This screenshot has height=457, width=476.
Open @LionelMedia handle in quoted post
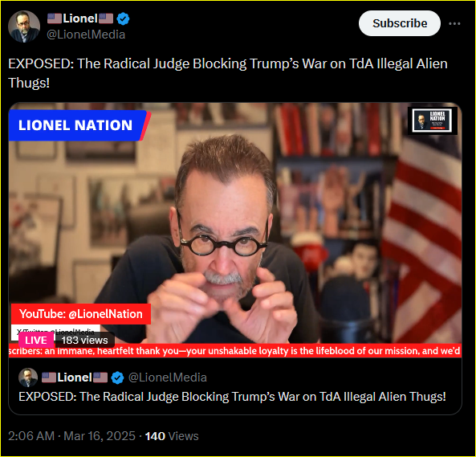(168, 377)
